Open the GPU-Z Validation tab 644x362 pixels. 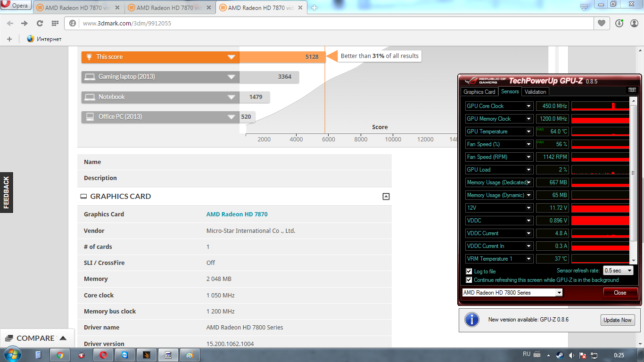pyautogui.click(x=536, y=92)
